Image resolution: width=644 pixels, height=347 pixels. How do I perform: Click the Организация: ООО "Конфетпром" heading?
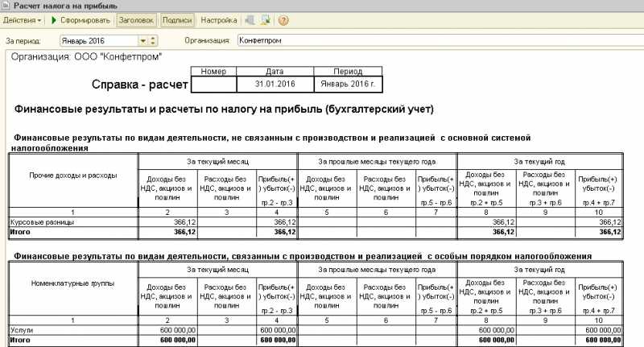point(86,56)
